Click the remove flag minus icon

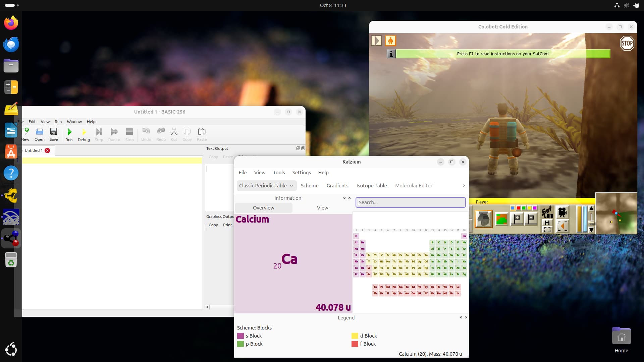tap(531, 219)
